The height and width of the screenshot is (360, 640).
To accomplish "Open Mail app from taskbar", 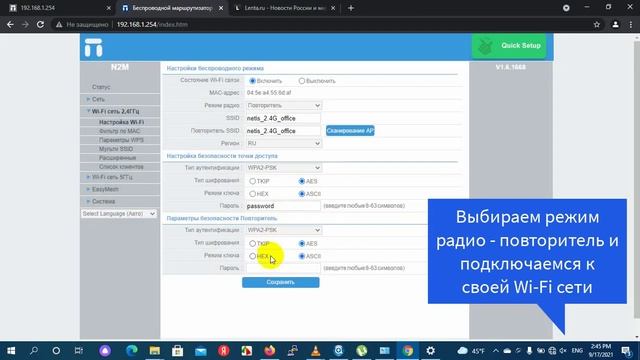I will (200, 351).
